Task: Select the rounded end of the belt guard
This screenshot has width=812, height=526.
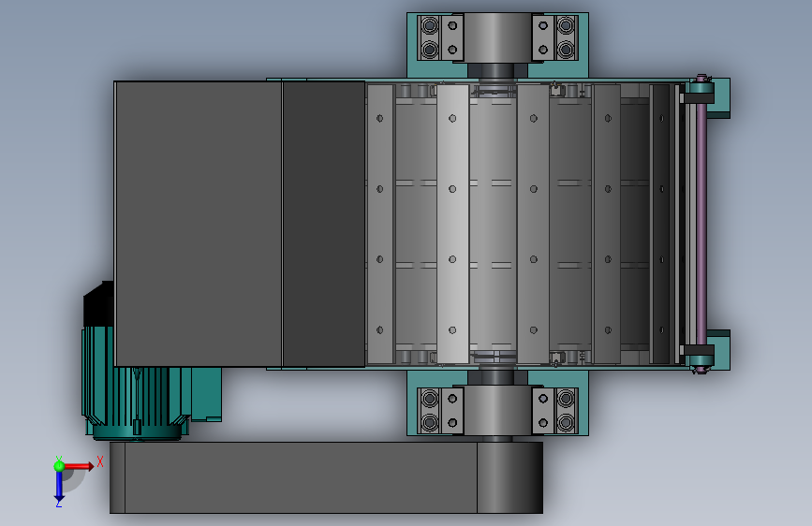Action: point(510,477)
